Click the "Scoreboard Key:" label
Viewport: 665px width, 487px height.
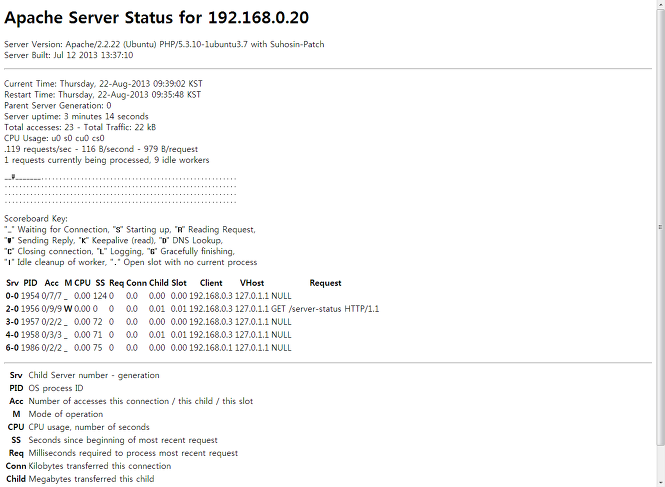point(36,219)
